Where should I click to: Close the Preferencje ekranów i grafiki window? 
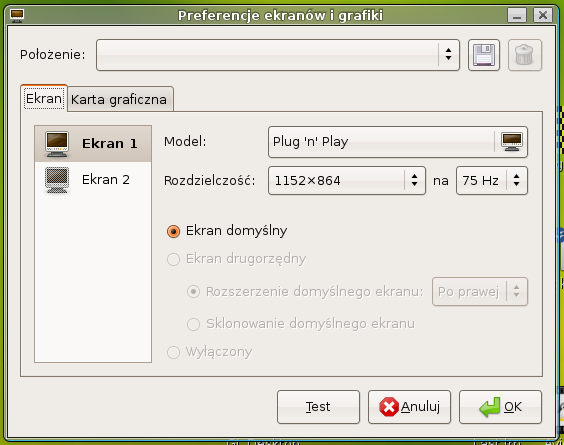(543, 15)
